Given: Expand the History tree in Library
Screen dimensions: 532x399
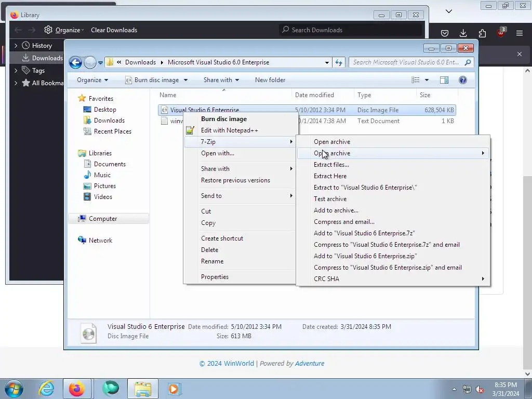Looking at the screenshot, I should click(x=16, y=46).
